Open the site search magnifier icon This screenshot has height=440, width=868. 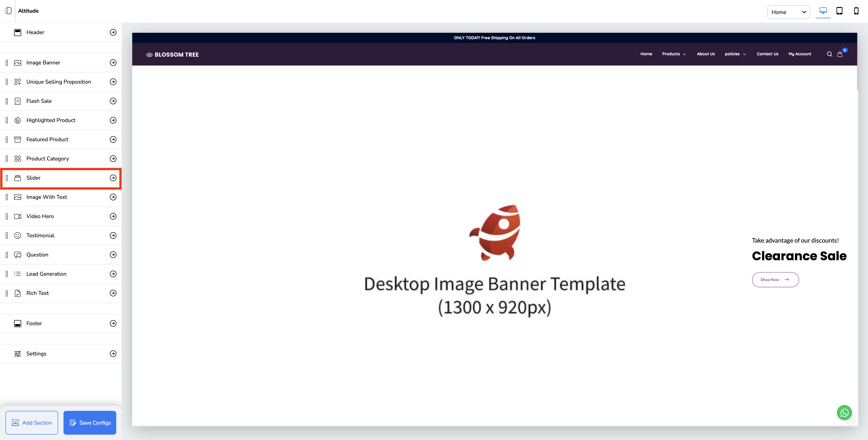point(829,54)
